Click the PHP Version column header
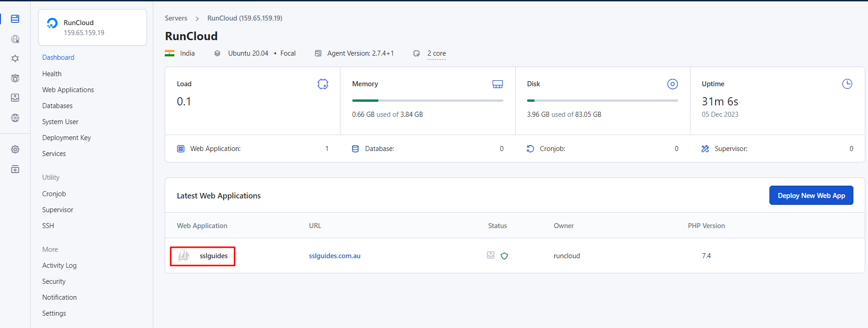 pyautogui.click(x=706, y=226)
